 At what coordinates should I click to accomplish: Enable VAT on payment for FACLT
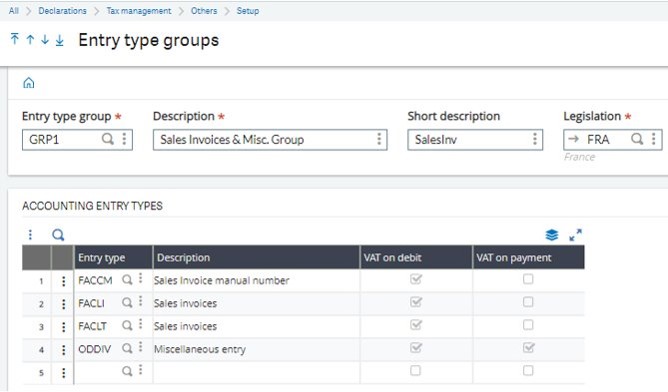(528, 325)
